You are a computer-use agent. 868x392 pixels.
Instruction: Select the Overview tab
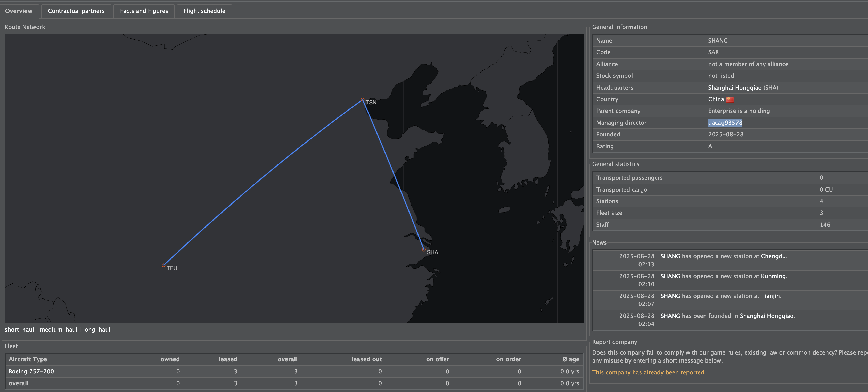(x=19, y=11)
